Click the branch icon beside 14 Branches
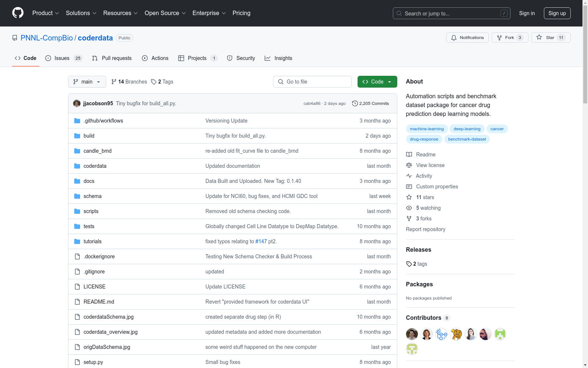Screen dimensions: 588x368 [114, 82]
